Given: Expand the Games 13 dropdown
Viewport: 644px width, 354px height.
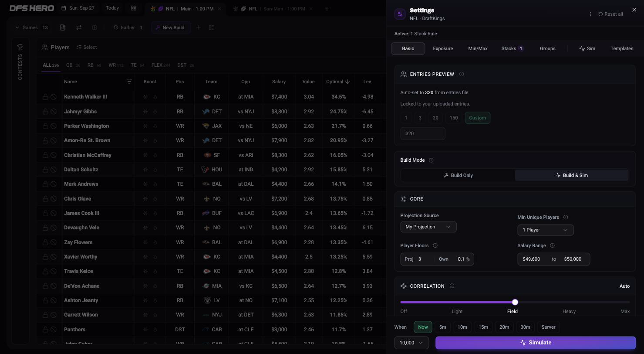Looking at the screenshot, I should click(31, 27).
